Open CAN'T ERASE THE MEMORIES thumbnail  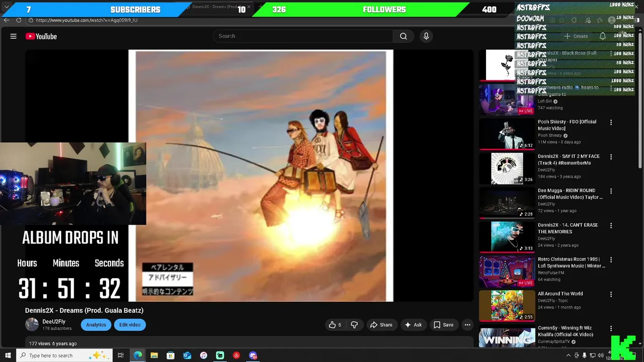click(507, 237)
